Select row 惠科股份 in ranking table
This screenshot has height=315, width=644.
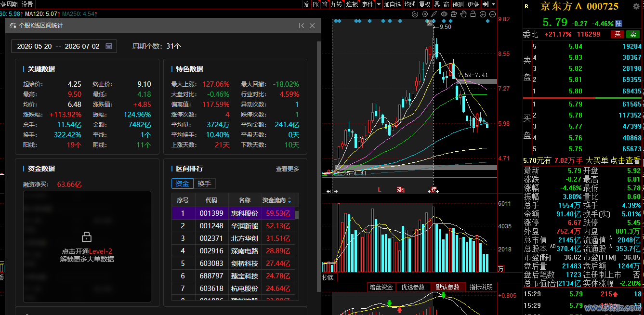(234, 213)
